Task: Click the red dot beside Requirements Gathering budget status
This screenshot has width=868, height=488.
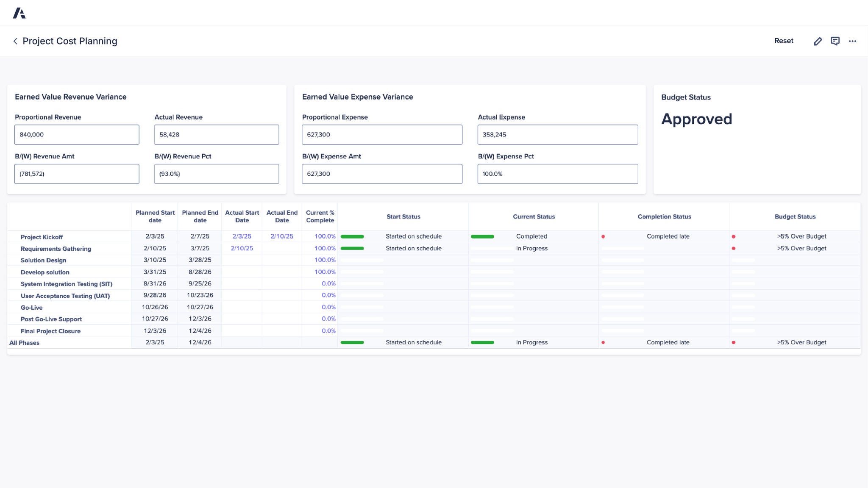Action: (x=733, y=248)
